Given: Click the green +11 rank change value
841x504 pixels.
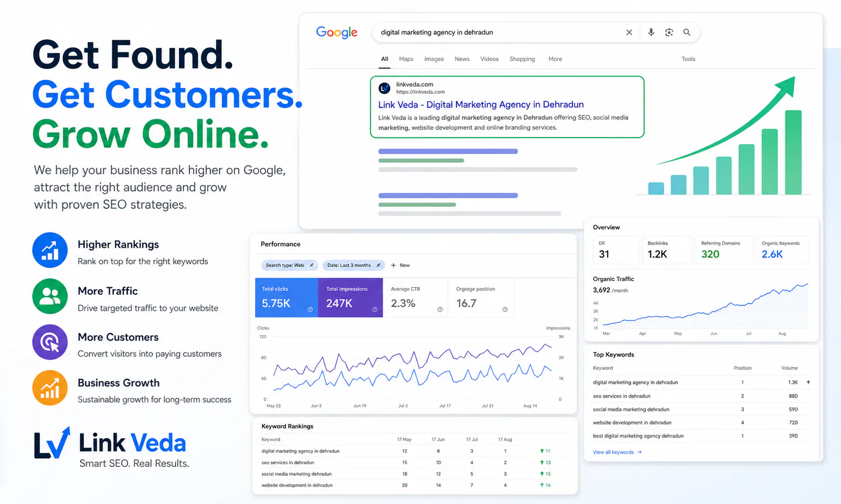Looking at the screenshot, I should tap(545, 451).
